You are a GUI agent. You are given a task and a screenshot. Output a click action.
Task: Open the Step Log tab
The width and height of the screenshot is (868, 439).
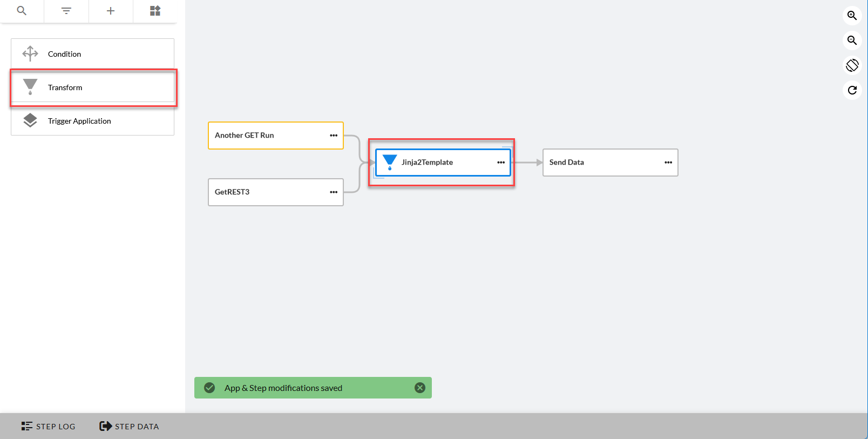pos(49,426)
